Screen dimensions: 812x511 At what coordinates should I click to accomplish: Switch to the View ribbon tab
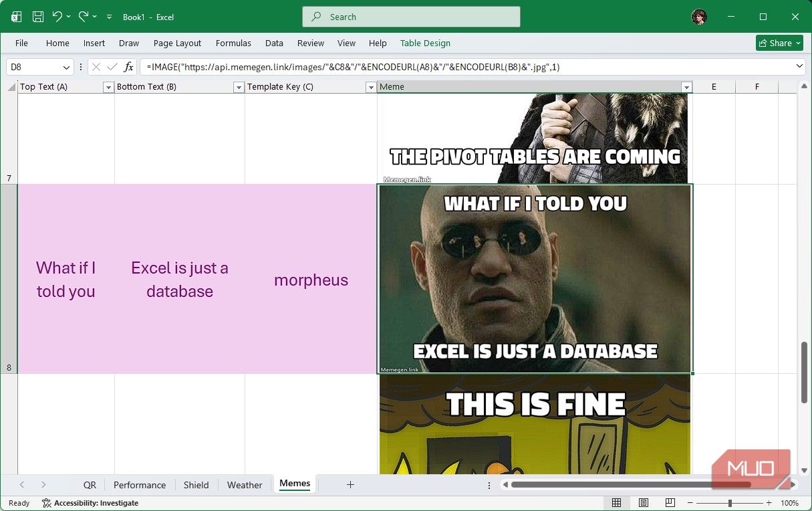point(346,43)
